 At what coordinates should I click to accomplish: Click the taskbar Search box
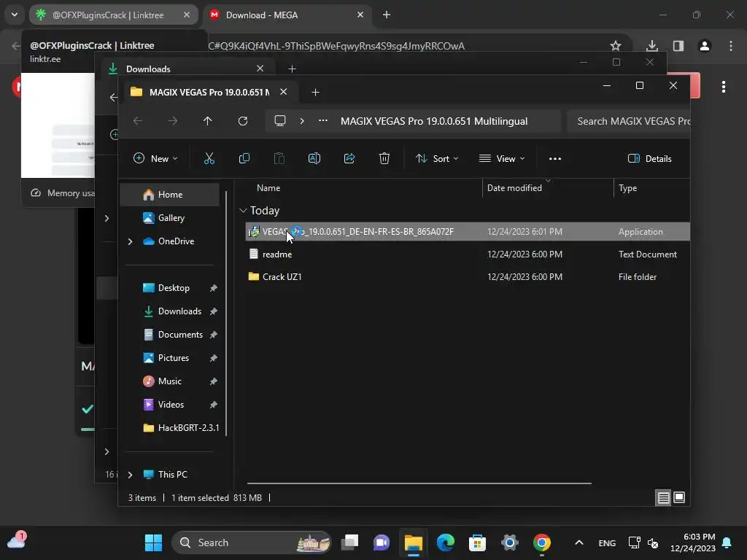click(x=251, y=542)
